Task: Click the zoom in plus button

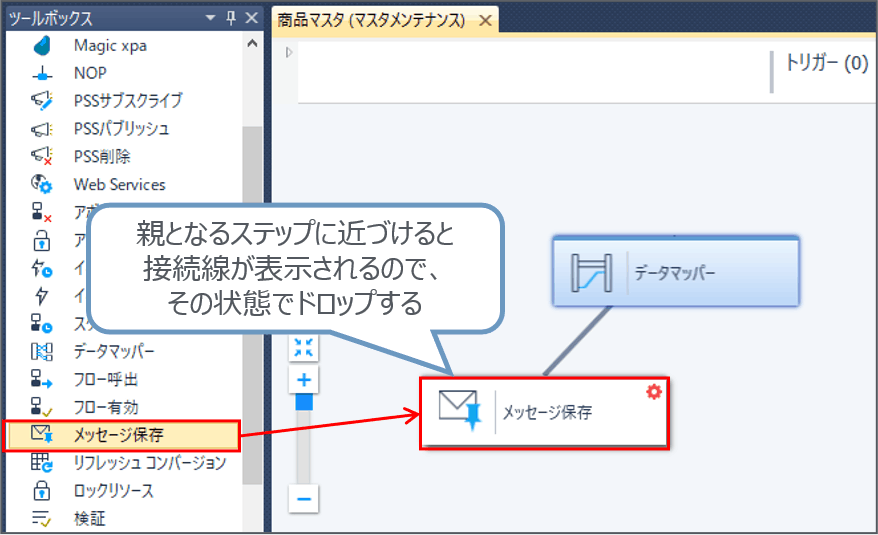Action: coord(305,380)
